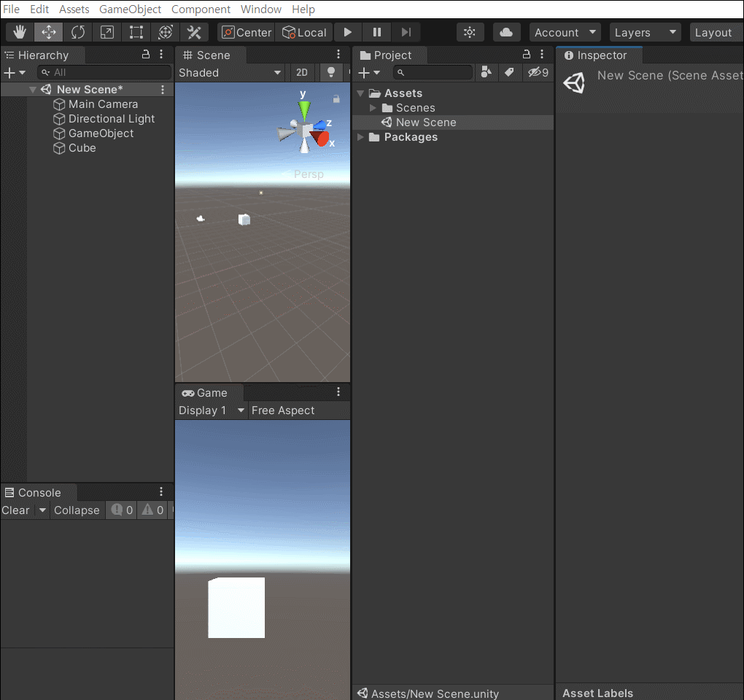Click the red X axis gizmo
The image size is (744, 700).
(319, 138)
